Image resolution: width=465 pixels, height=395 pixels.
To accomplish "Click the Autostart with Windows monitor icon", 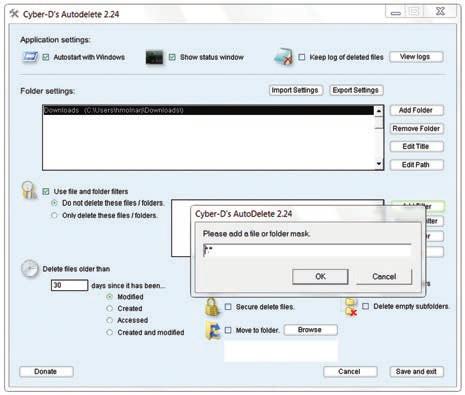I will pyautogui.click(x=31, y=57).
